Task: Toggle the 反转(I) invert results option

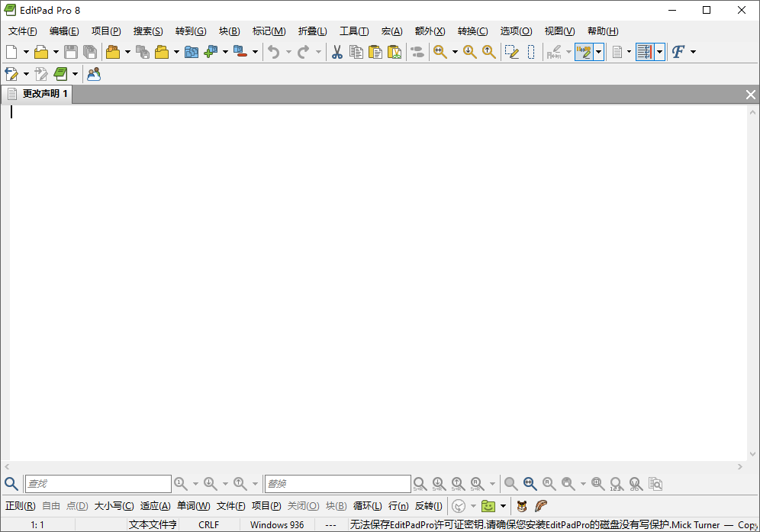Action: coord(429,506)
